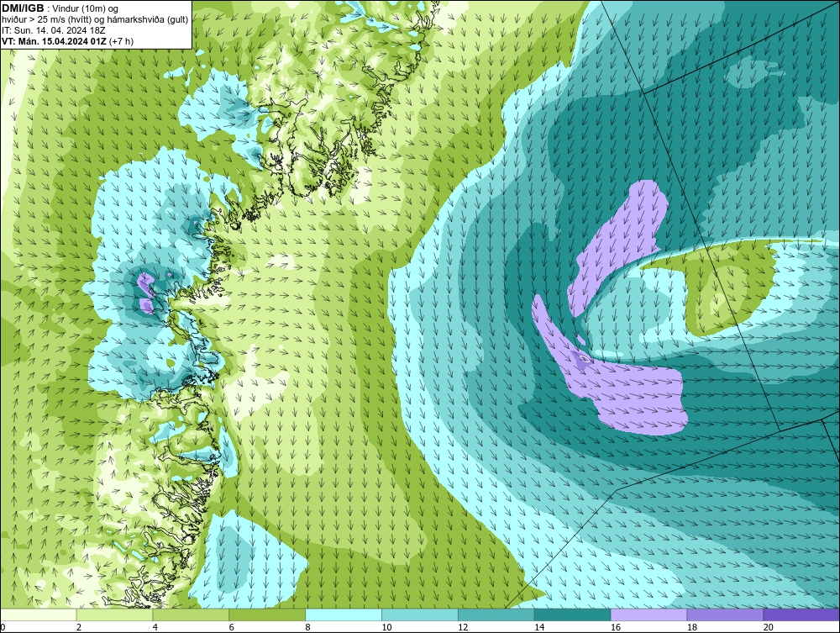This screenshot has height=633, width=840.
Task: Click the 12-14 m/s teal legend swatch
Action: 496,615
